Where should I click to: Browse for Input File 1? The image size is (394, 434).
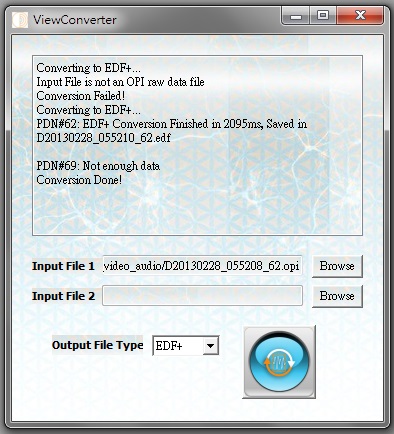tap(337, 266)
